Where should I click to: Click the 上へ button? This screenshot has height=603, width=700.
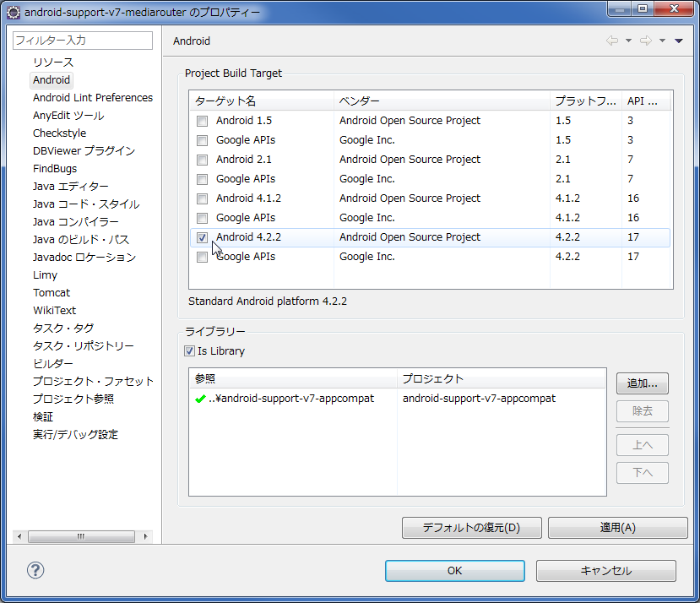tap(643, 445)
